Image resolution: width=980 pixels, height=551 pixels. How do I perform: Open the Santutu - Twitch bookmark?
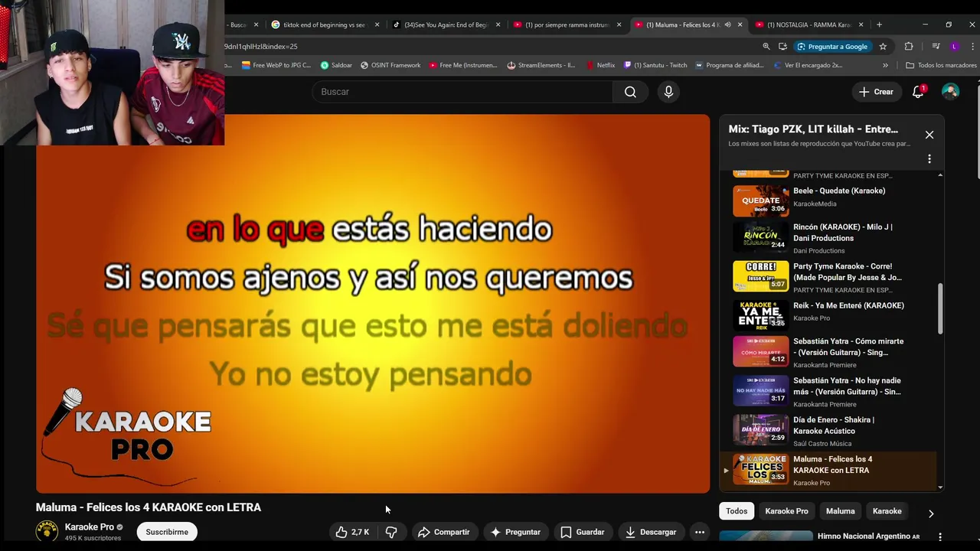click(x=655, y=65)
